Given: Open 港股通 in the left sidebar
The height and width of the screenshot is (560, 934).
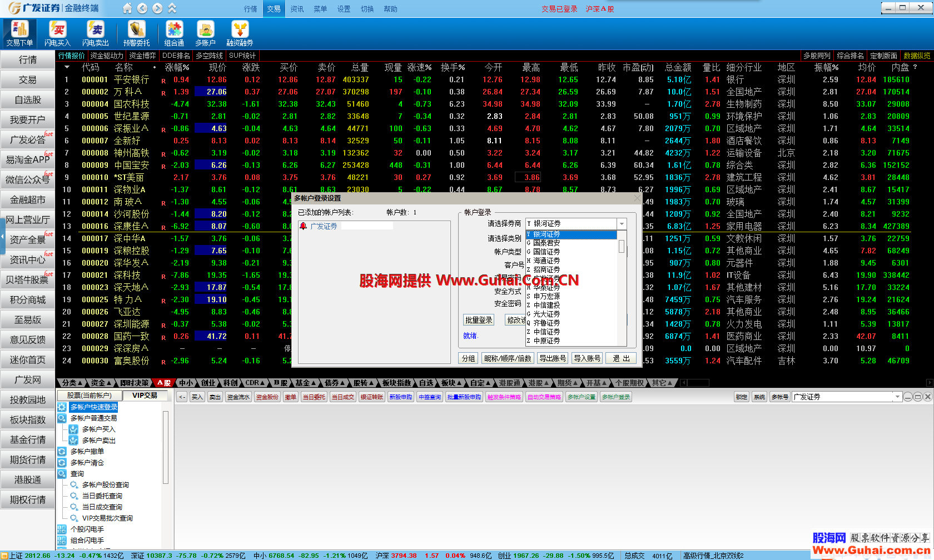Looking at the screenshot, I should pyautogui.click(x=28, y=480).
